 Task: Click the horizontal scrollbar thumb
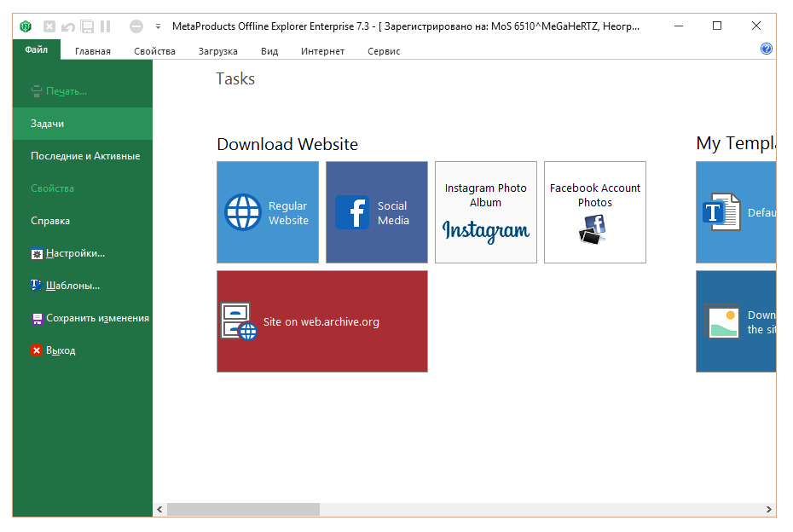[x=243, y=509]
